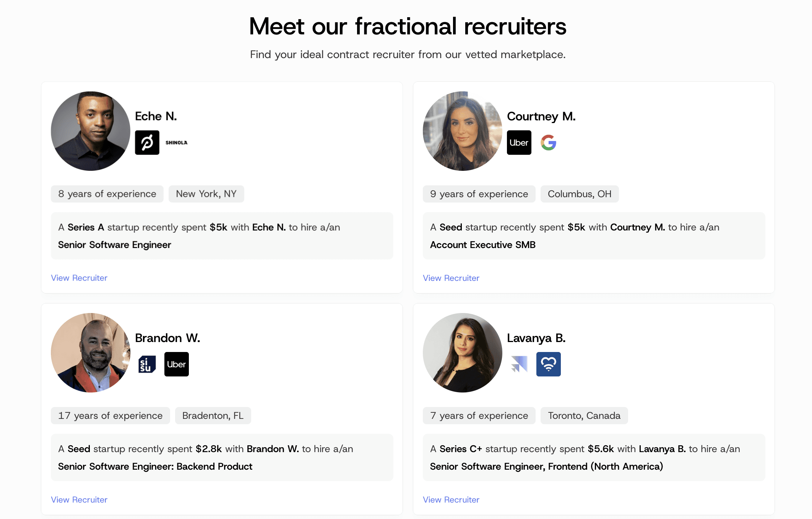Screen dimensions: 812x519
Task: Select Brandon W.'s profile photo
Action: pyautogui.click(x=91, y=353)
